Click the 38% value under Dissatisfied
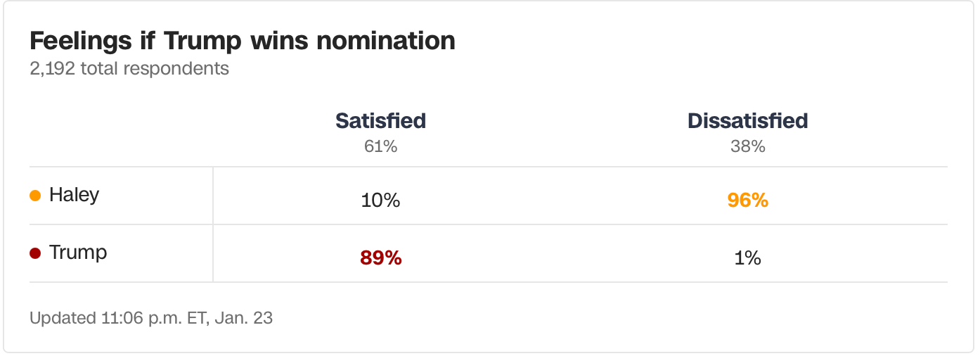This screenshot has height=356, width=980. click(747, 146)
